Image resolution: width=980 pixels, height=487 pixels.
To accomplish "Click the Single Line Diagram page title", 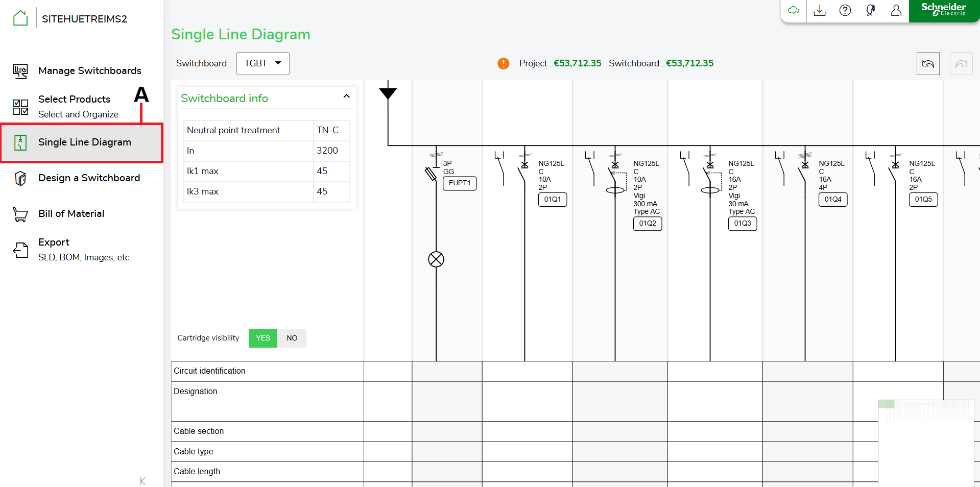I will [x=241, y=34].
